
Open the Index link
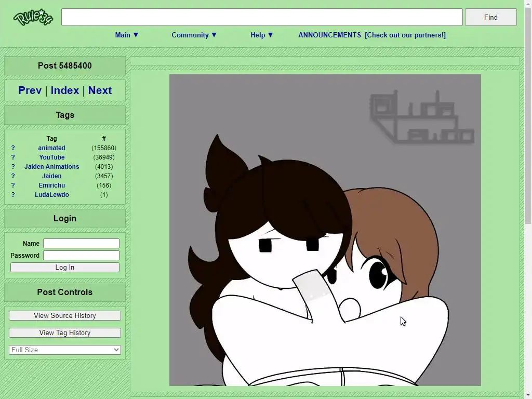pyautogui.click(x=65, y=90)
